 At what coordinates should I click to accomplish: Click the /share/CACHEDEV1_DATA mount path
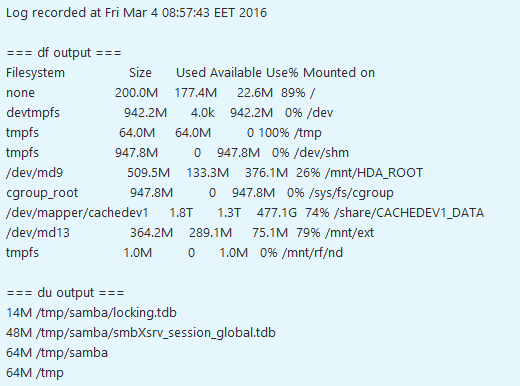click(409, 213)
